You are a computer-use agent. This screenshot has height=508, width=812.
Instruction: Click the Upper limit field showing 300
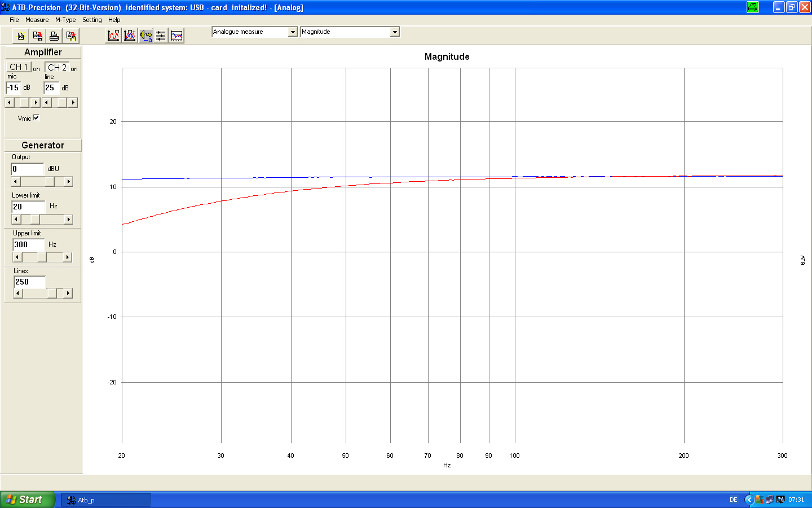[x=29, y=244]
